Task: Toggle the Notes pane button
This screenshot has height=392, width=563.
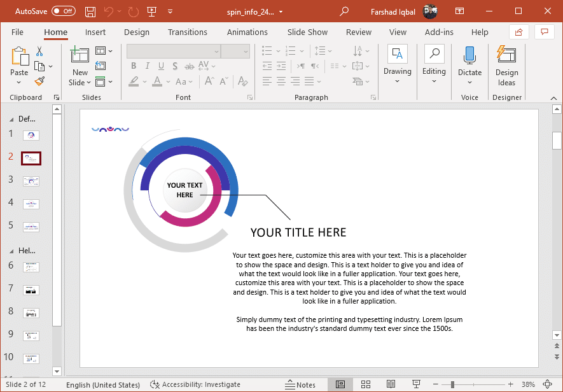Action: coord(300,384)
